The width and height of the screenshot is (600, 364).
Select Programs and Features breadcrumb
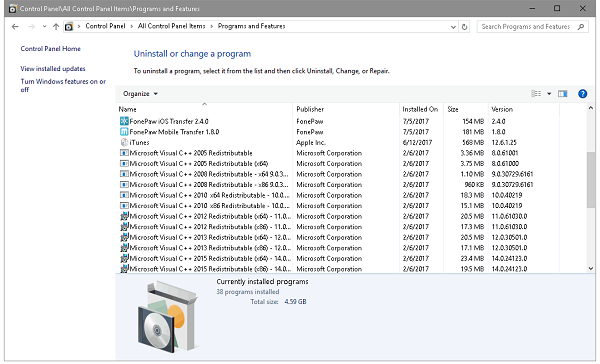251,26
